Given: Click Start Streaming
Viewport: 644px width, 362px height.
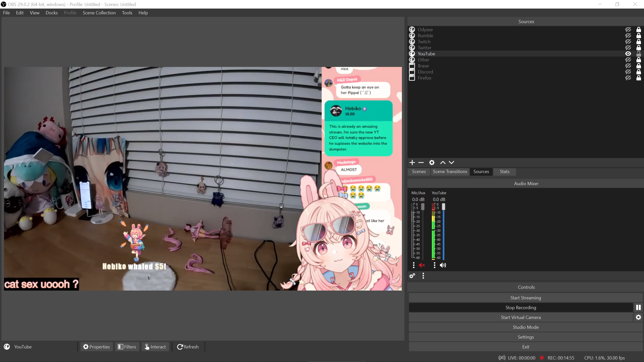Looking at the screenshot, I should (525, 298).
